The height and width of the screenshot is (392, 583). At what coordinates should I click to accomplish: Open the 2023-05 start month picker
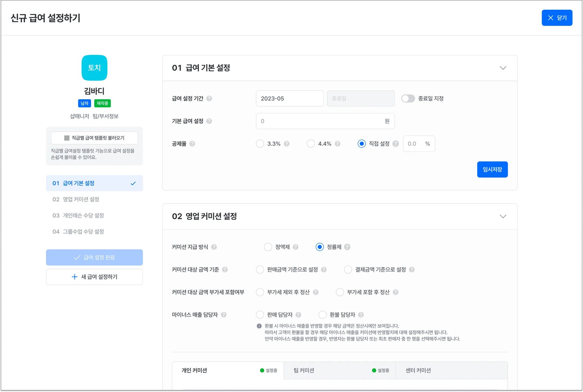(x=290, y=98)
